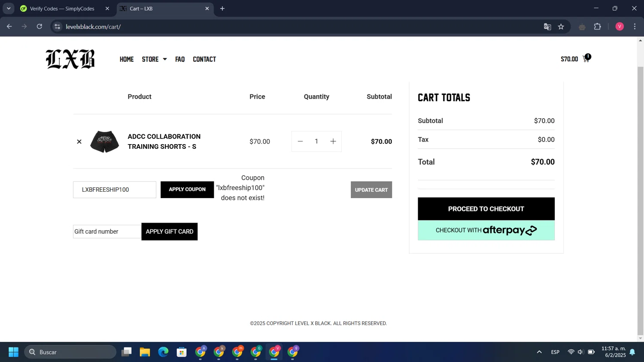Viewport: 644px width, 362px height.
Task: Click the address bar URL
Action: click(93, 27)
